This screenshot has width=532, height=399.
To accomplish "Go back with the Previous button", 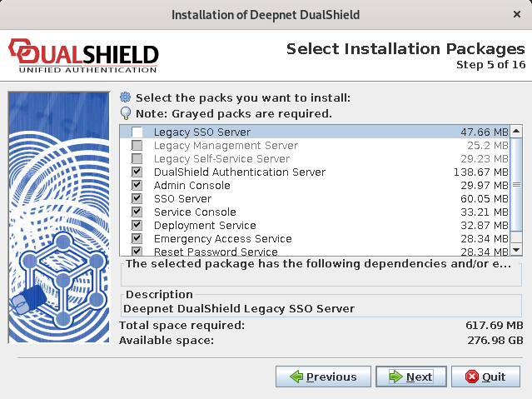I will pyautogui.click(x=323, y=377).
